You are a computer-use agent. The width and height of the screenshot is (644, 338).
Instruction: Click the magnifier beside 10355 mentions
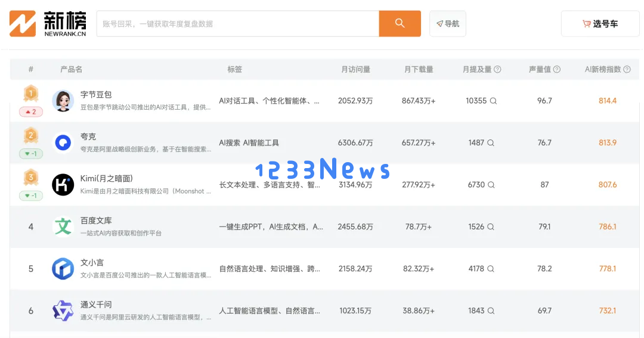coord(493,101)
